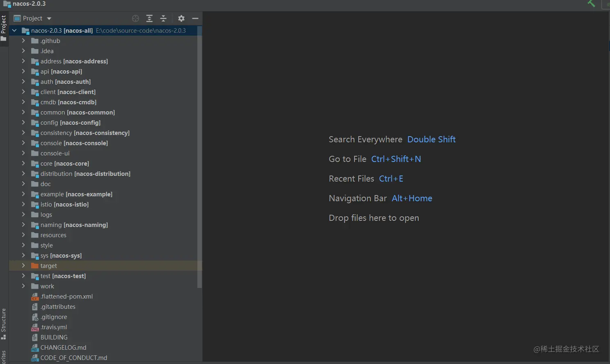Click the console-ui folder icon

click(x=35, y=153)
